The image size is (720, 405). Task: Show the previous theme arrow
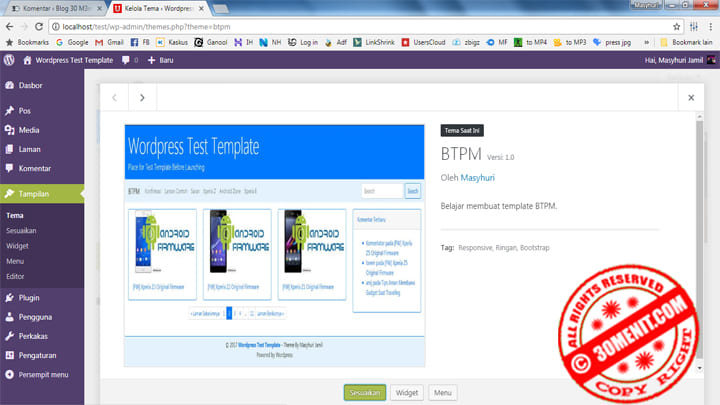point(114,97)
